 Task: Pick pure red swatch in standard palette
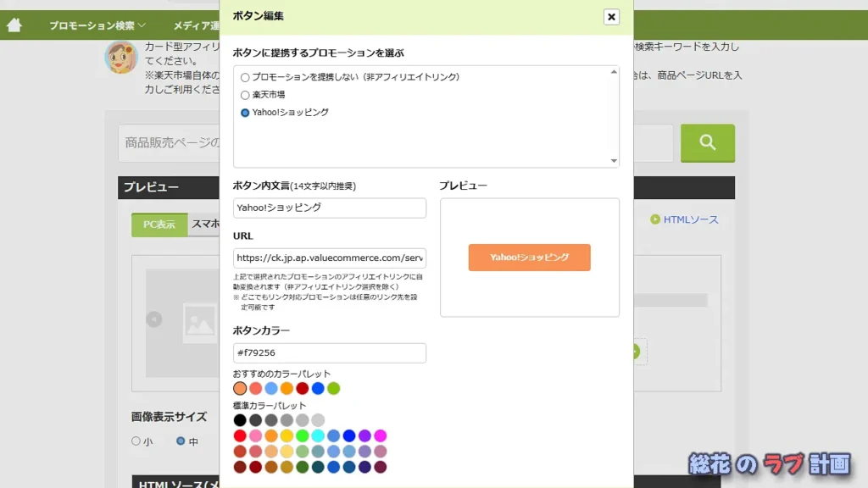pos(240,436)
